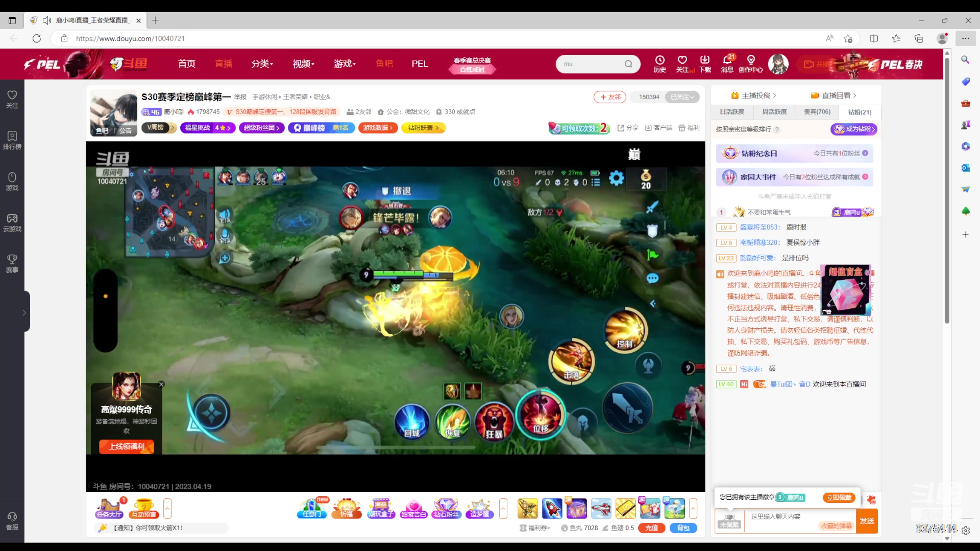The width and height of the screenshot is (980, 551).
Task: Toggle the followed status button
Action: coord(682,97)
